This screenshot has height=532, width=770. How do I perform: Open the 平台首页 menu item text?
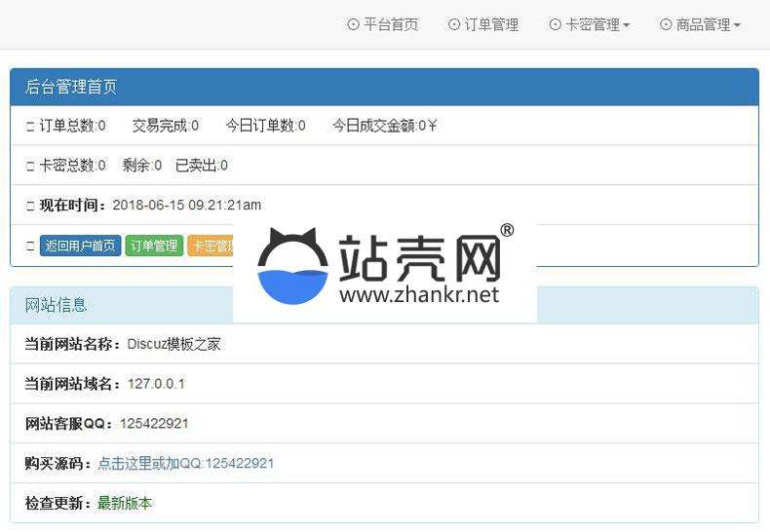391,25
